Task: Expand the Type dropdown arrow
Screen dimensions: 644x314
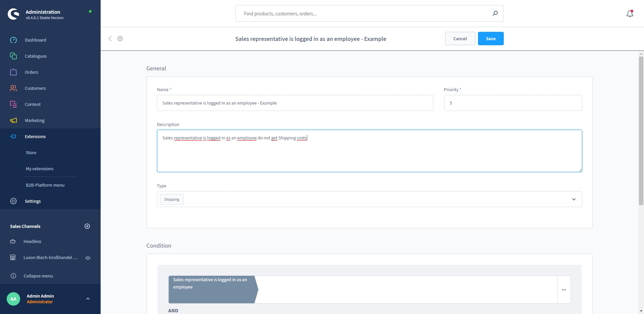Action: pos(574,199)
